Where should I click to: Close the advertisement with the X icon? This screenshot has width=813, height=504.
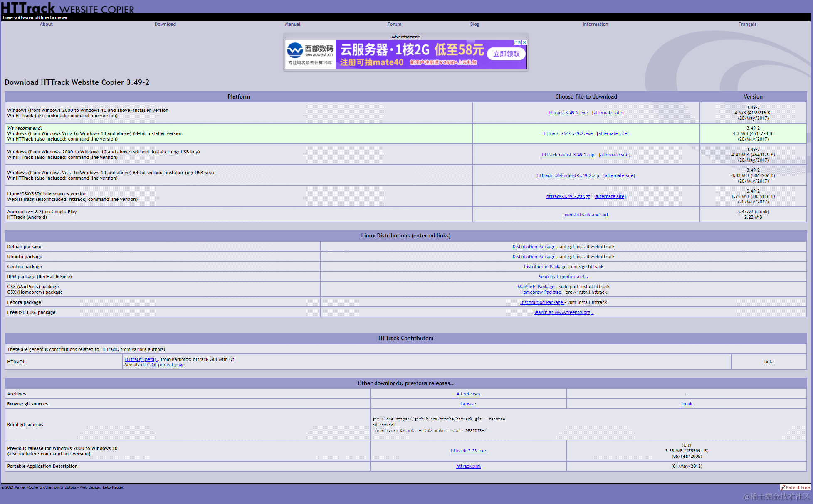(524, 42)
